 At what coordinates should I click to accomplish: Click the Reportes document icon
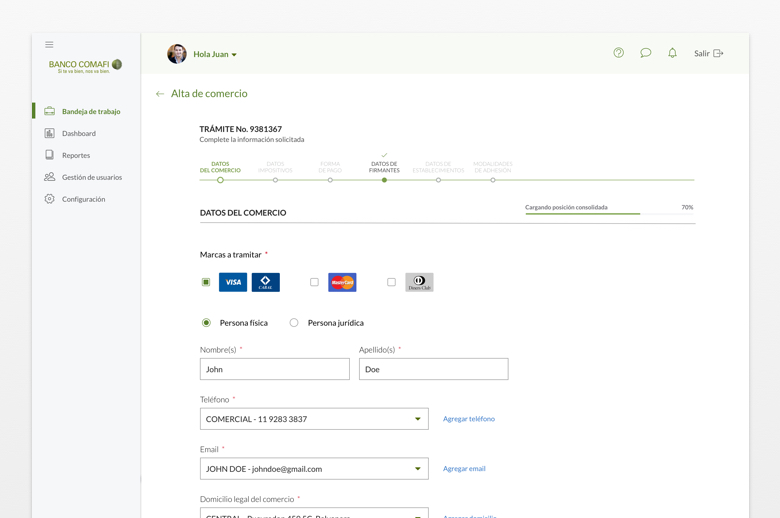[49, 155]
